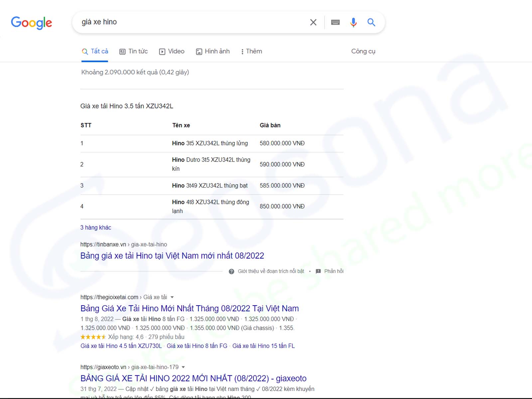Click Hino 3t49 XZU342L thùng bạt cell

coord(210,186)
